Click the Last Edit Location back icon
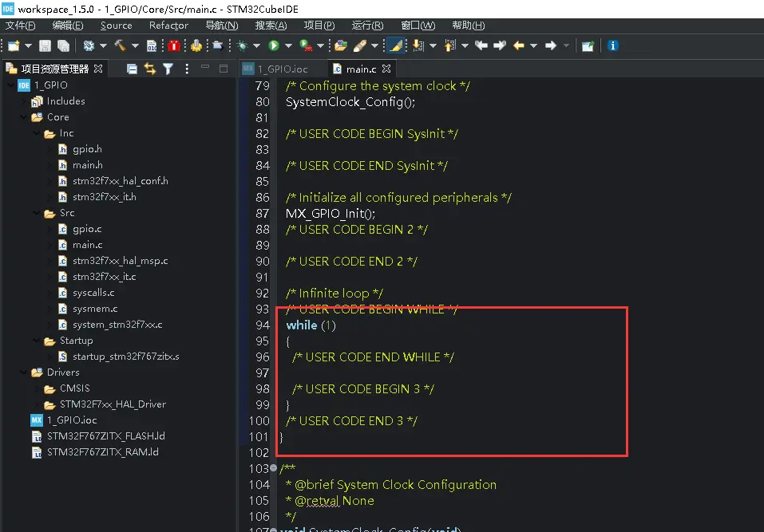Screen dimensions: 764x532 pyautogui.click(x=481, y=45)
